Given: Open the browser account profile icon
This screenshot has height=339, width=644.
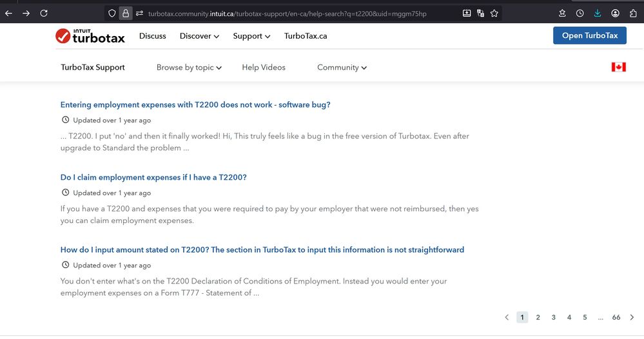Looking at the screenshot, I should (616, 13).
